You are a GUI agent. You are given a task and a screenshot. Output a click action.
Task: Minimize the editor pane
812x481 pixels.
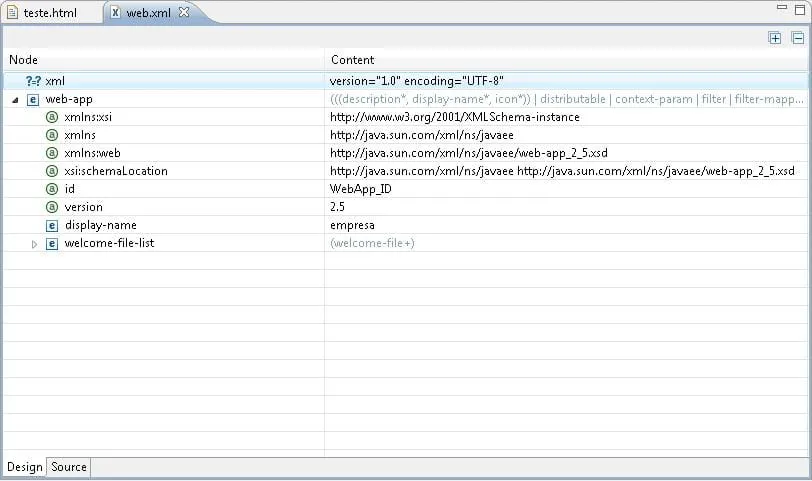(x=781, y=9)
